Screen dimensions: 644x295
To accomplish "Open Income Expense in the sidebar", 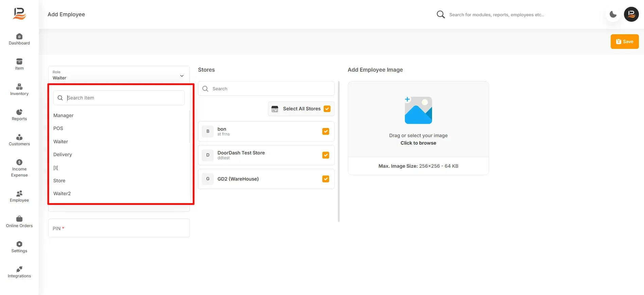I will [19, 168].
